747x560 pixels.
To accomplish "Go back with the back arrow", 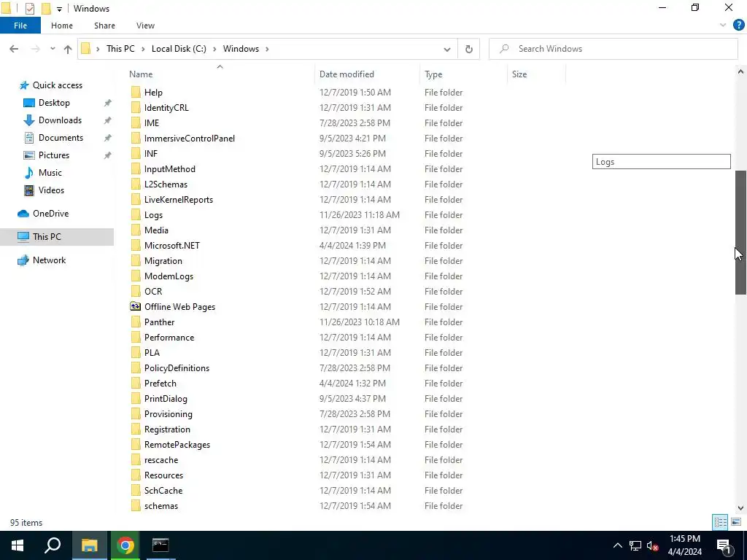I will 14,49.
